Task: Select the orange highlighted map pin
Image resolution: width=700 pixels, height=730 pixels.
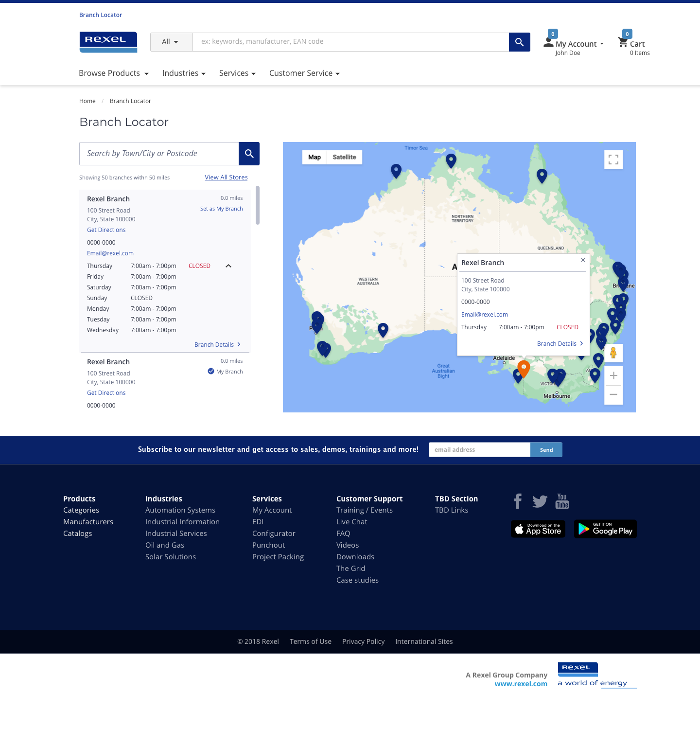Action: point(524,369)
